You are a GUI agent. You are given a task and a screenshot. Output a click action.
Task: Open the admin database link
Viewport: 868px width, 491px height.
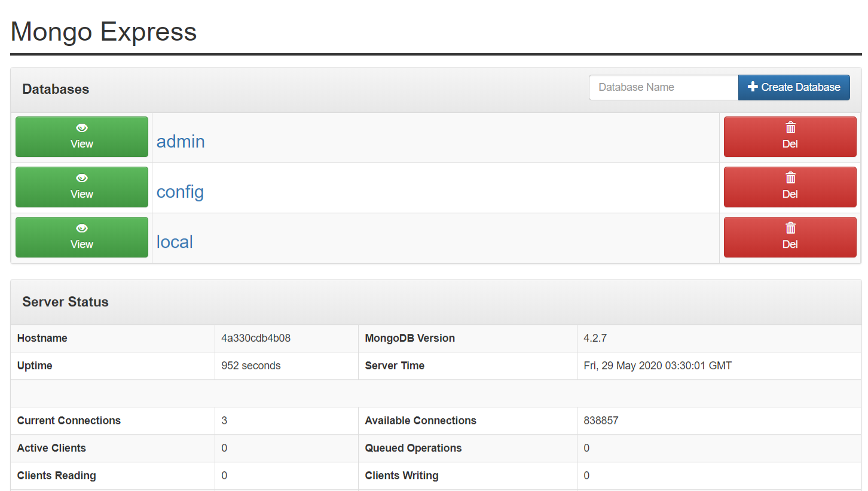pyautogui.click(x=181, y=142)
